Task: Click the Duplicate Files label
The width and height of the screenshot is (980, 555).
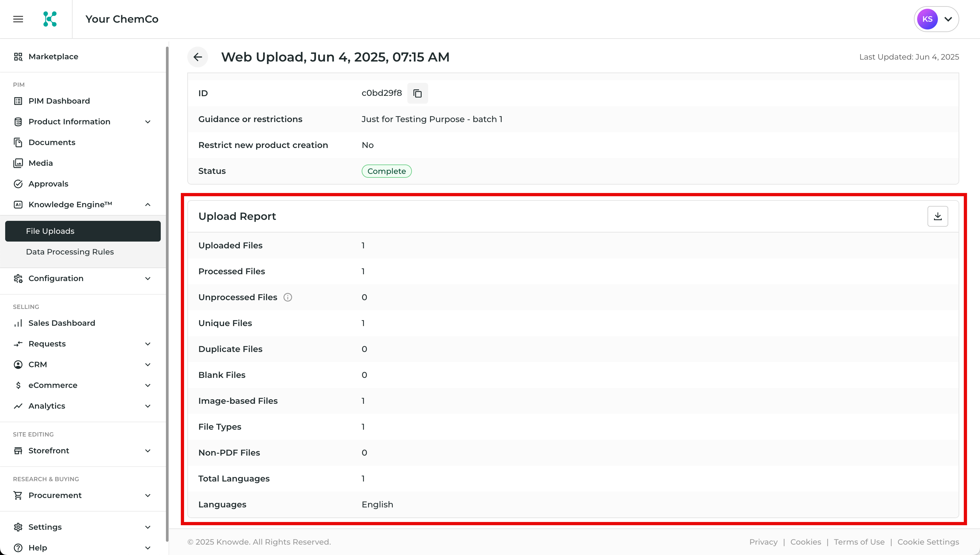Action: [x=230, y=349]
